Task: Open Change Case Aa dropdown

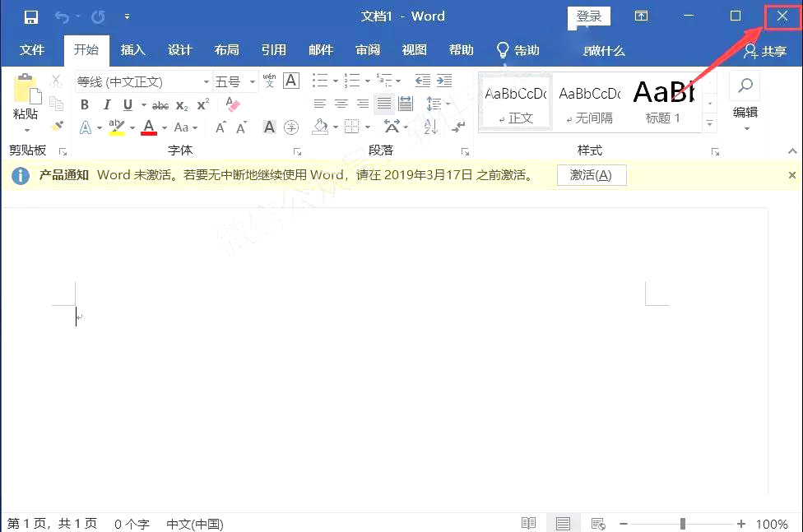Action: point(185,127)
